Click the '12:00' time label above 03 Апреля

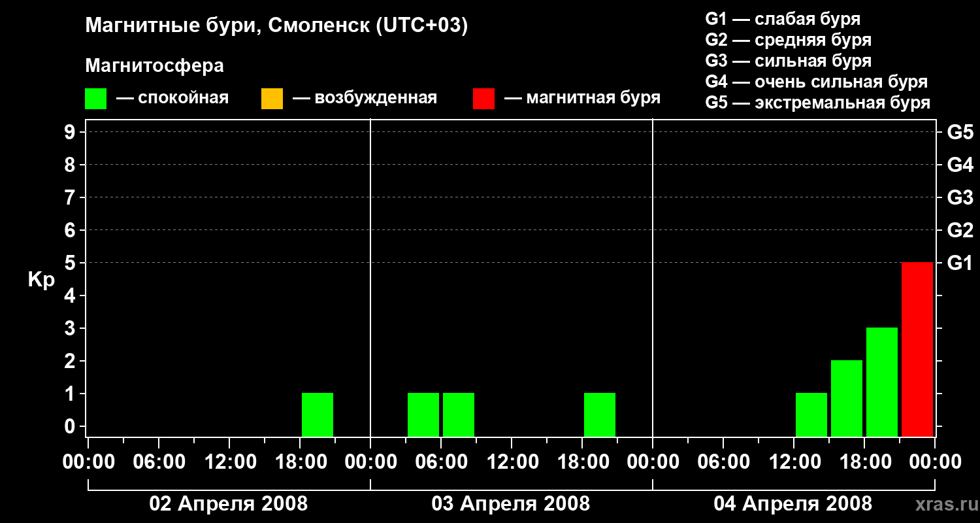click(512, 462)
